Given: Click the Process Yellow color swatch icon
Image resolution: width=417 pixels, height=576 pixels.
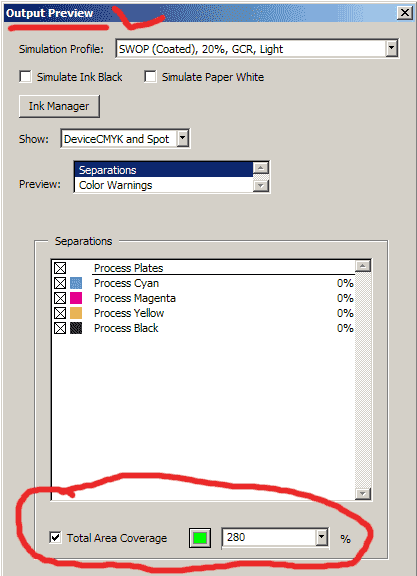Looking at the screenshot, I should tap(76, 313).
